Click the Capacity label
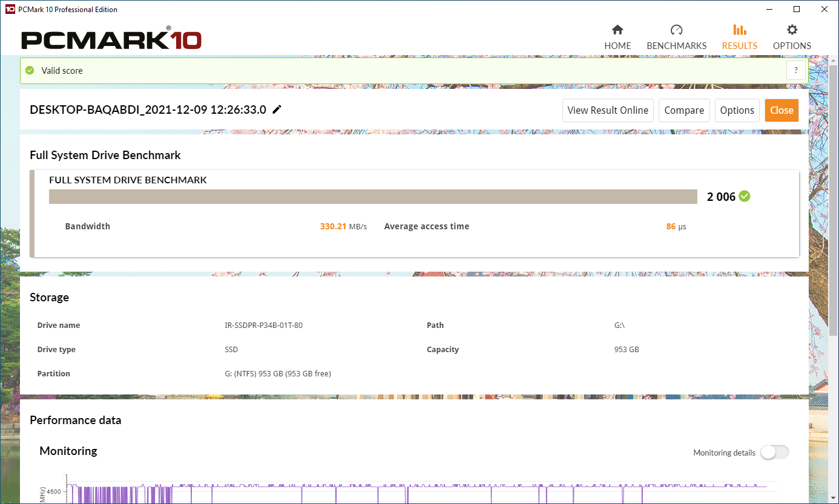The width and height of the screenshot is (839, 504). [443, 349]
